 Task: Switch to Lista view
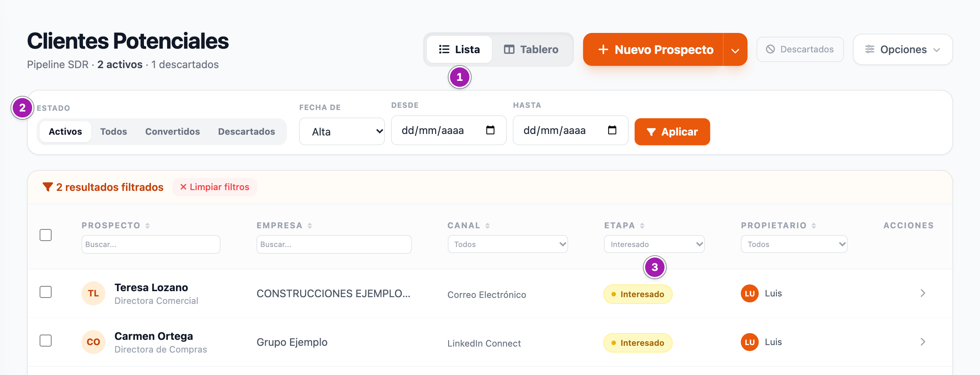click(459, 49)
